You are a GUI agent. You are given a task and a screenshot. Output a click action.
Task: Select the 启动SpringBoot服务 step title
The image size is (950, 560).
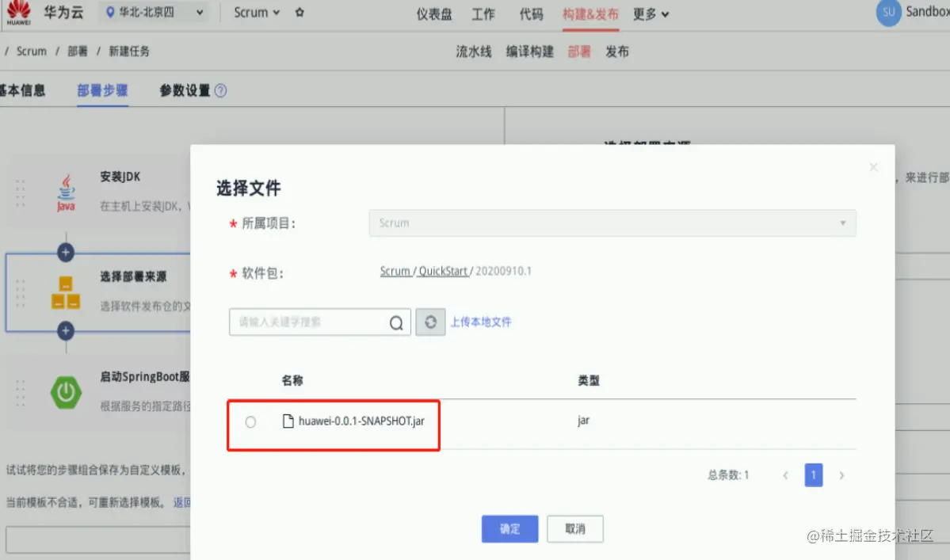(x=145, y=376)
